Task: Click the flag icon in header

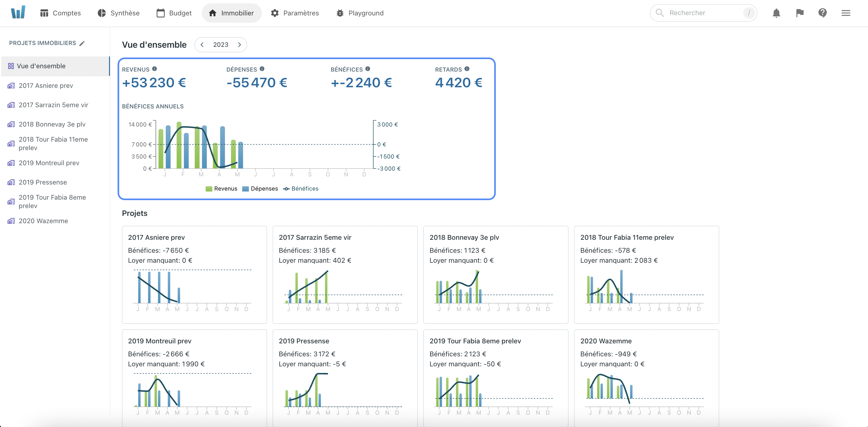Action: [x=800, y=13]
